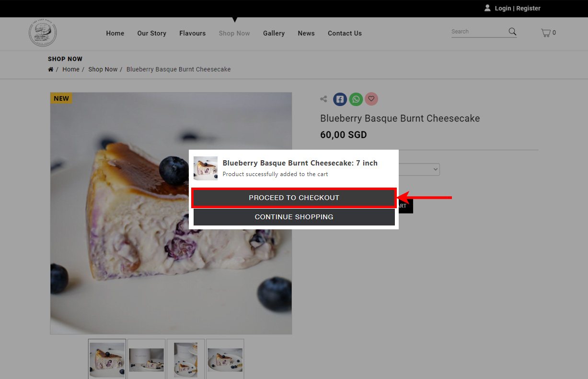This screenshot has height=379, width=588.
Task: Open the Our Story page
Action: click(x=152, y=33)
